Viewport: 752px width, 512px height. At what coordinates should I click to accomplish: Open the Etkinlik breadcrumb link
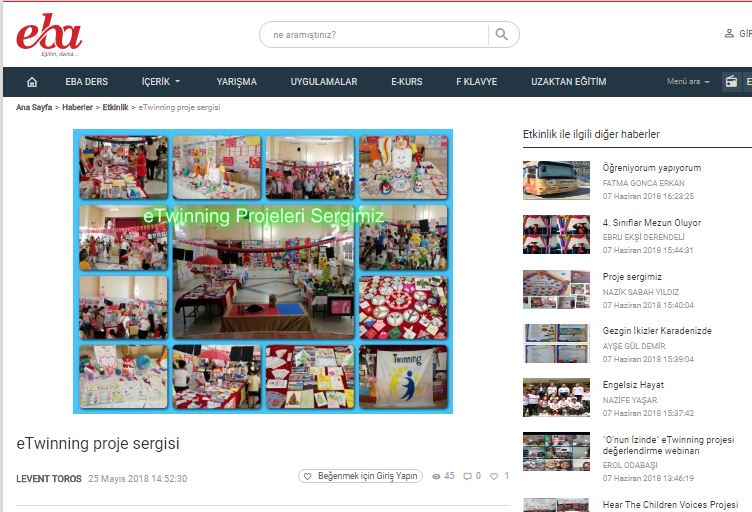115,107
